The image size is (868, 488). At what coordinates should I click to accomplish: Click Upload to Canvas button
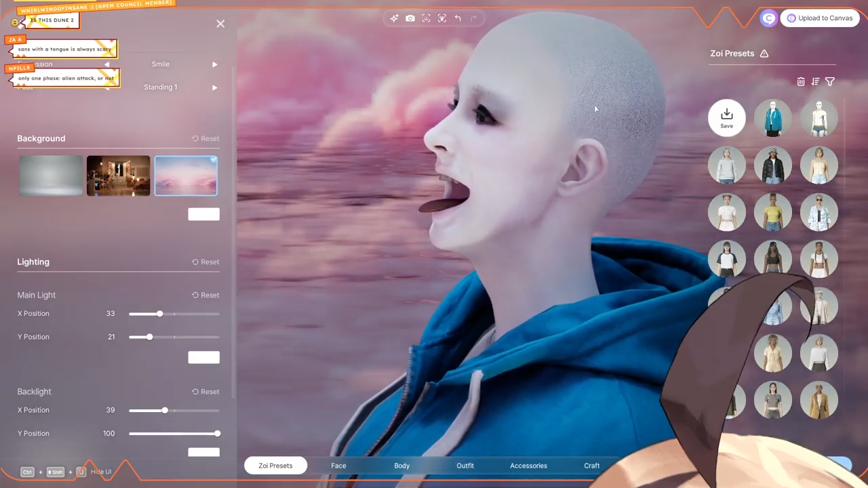pos(819,18)
